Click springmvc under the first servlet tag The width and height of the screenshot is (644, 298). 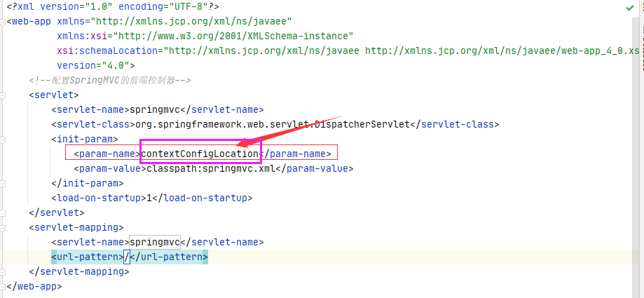[156, 109]
